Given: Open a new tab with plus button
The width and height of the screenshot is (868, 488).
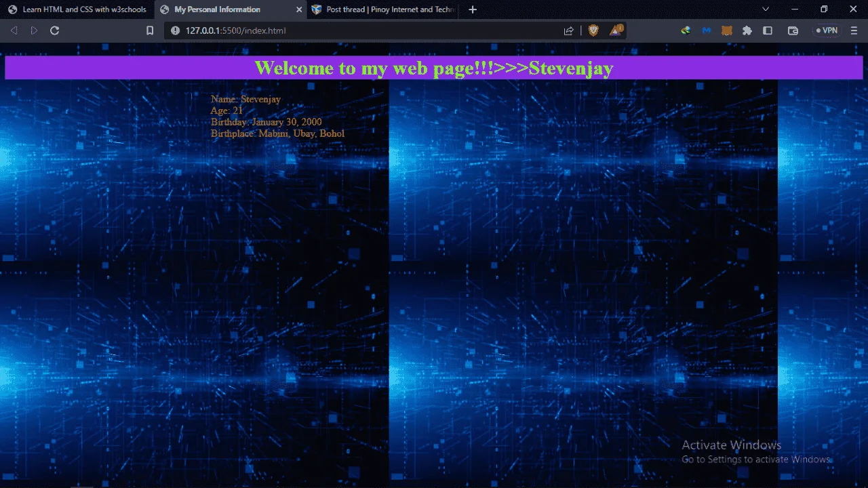Looking at the screenshot, I should (473, 9).
